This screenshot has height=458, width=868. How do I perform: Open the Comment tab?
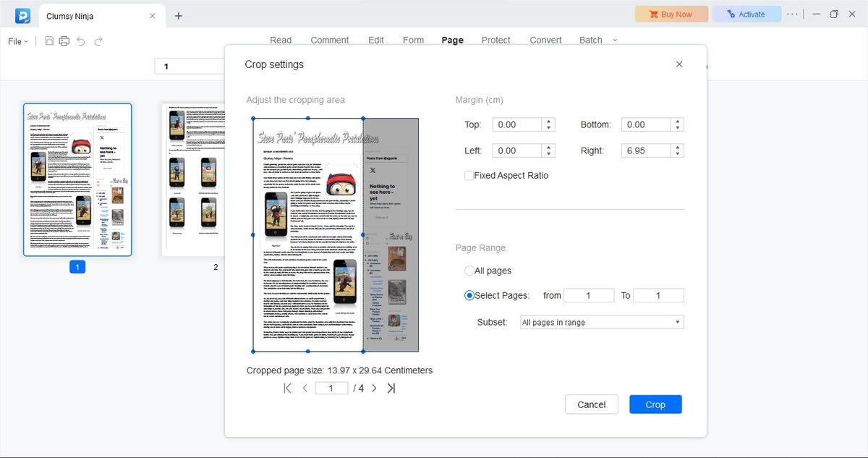[x=330, y=41]
